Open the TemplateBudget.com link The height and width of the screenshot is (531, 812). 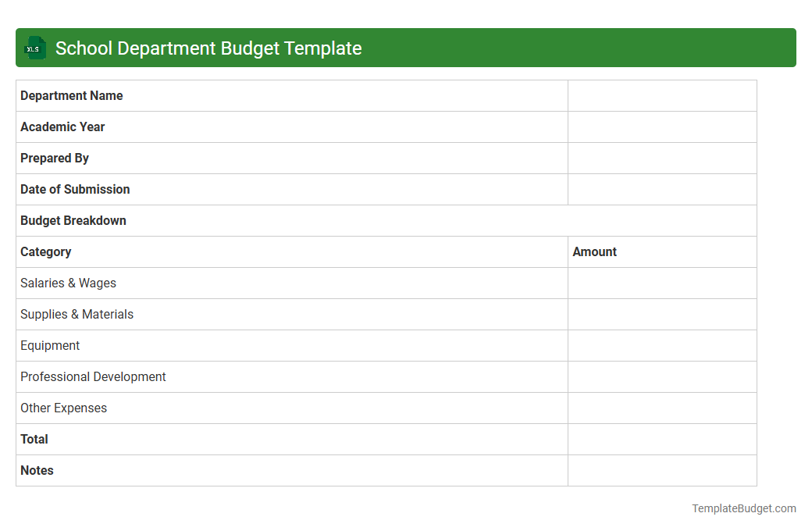[x=744, y=508]
